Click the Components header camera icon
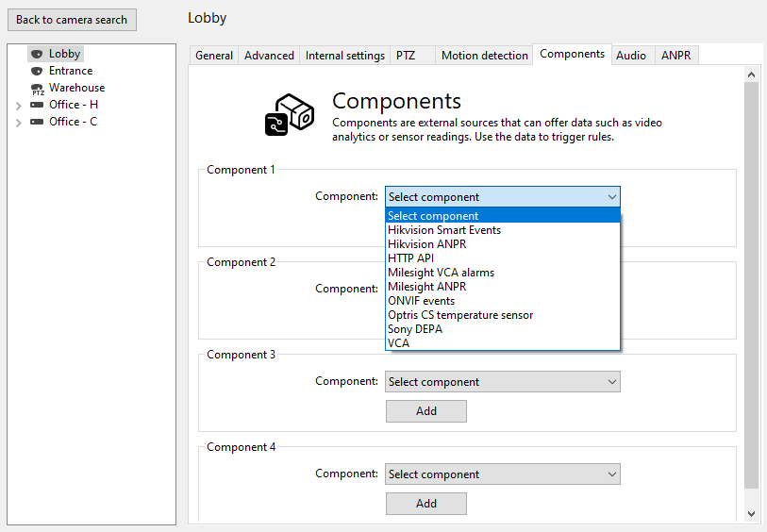The image size is (767, 532). (x=290, y=115)
